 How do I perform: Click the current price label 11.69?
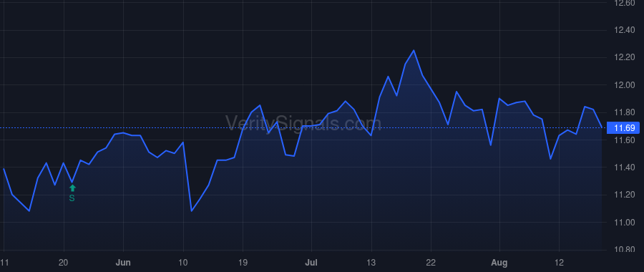point(624,128)
